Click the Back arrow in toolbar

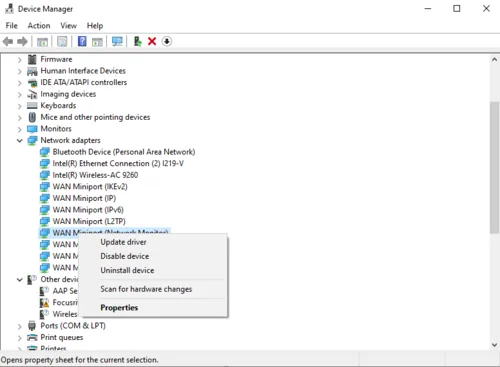[x=8, y=42]
